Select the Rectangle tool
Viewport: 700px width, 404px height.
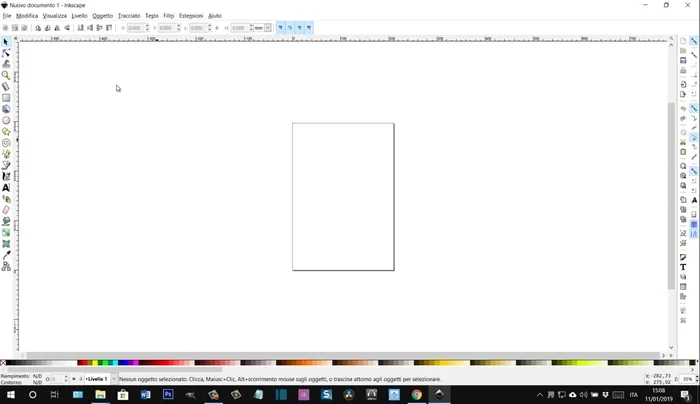[6, 98]
